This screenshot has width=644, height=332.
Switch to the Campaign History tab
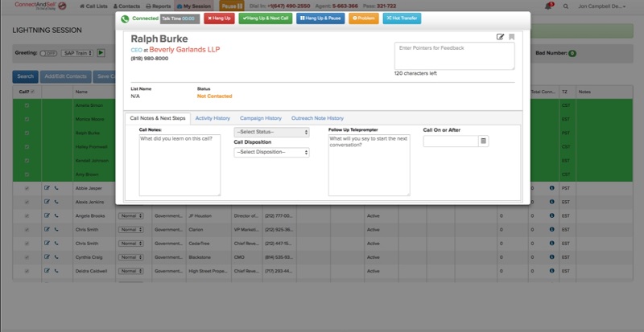(261, 118)
